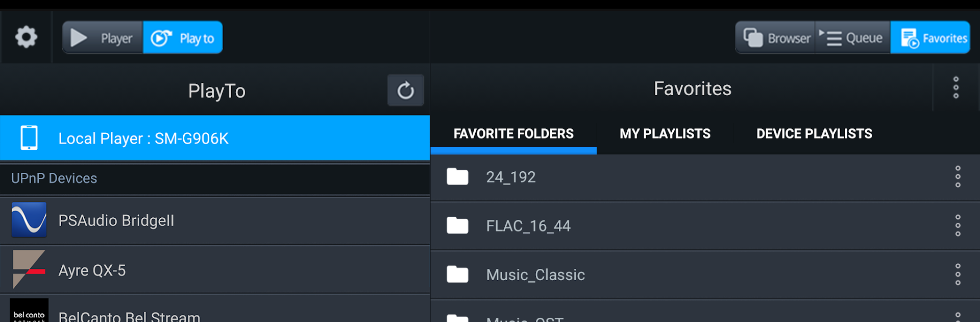The width and height of the screenshot is (980, 322).
Task: Open Favorites panel overflow menu
Action: 956,88
